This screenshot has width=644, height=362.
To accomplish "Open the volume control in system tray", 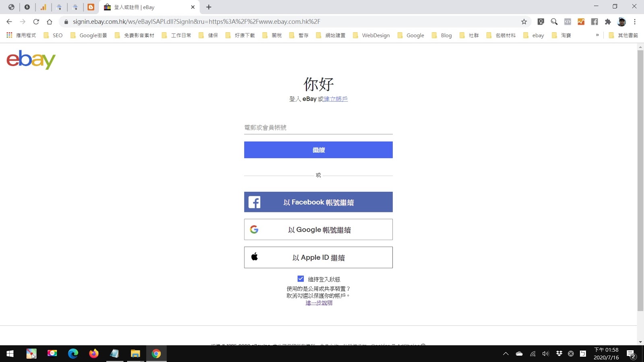I will coord(546,354).
